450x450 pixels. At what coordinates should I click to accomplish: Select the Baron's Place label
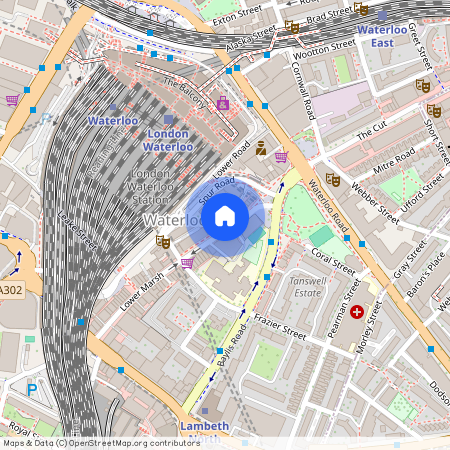pos(426,275)
